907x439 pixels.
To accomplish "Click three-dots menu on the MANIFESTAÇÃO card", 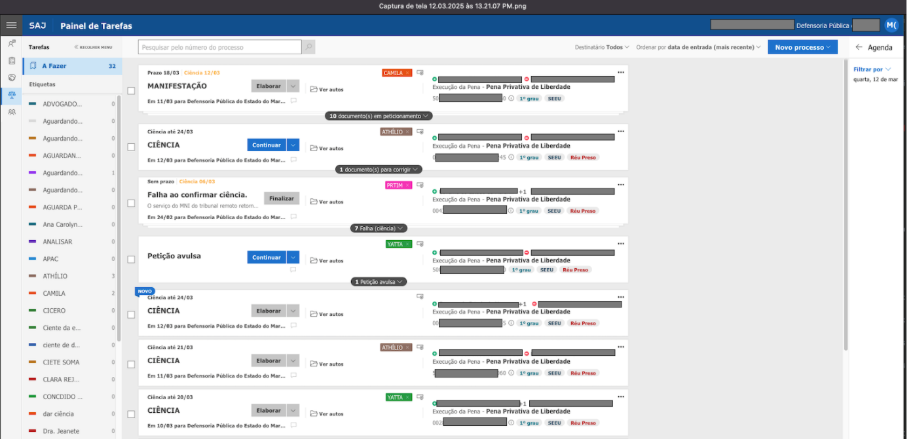I will pos(621,73).
